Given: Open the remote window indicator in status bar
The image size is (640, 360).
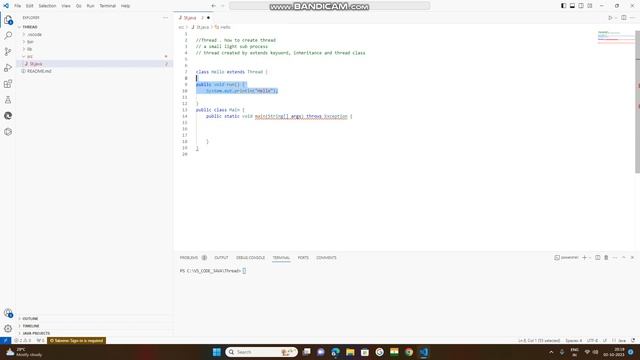Looking at the screenshot, I should point(5,340).
